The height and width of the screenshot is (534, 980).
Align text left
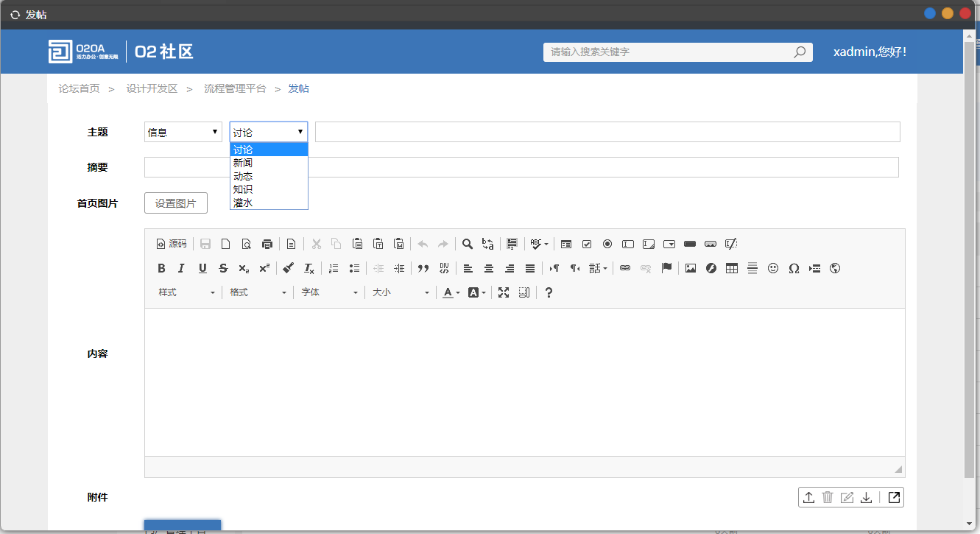coord(468,268)
